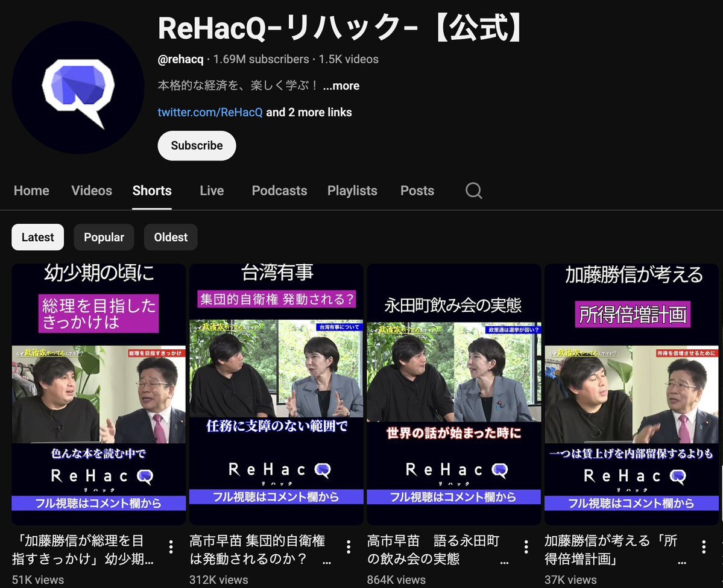Play the 永田町飲み会の実態 short thumbnail
Viewport: 723px width, 588px height.
coord(453,392)
